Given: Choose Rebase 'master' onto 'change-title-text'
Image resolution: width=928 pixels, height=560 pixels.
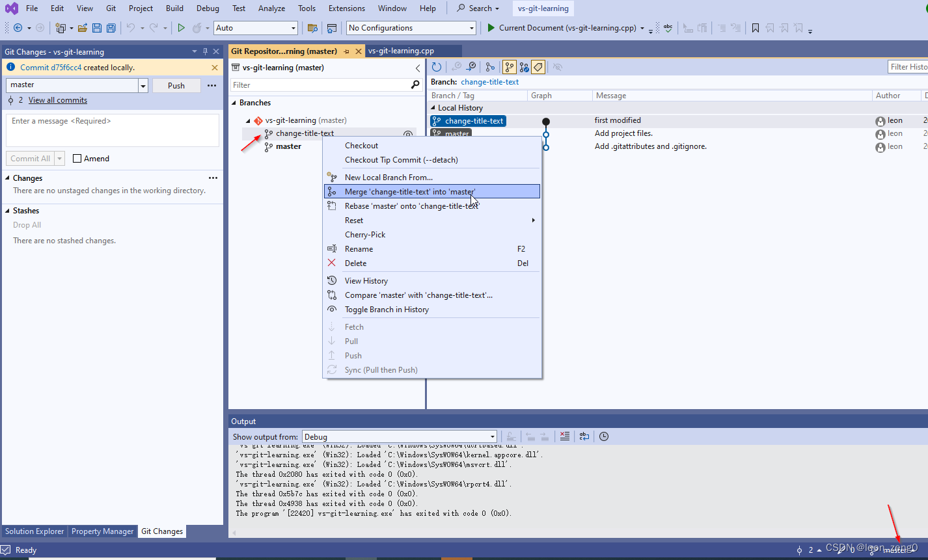Looking at the screenshot, I should click(432, 206).
